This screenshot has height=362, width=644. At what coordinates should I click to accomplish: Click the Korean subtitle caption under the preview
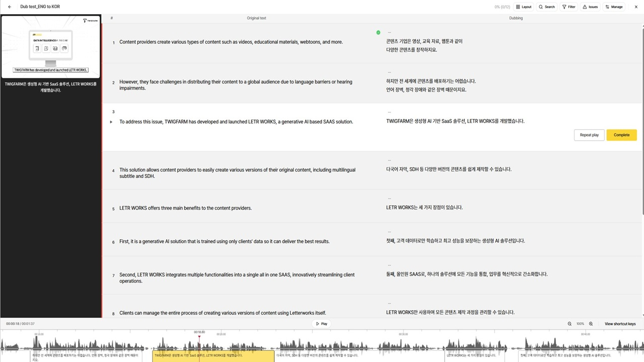point(50,87)
